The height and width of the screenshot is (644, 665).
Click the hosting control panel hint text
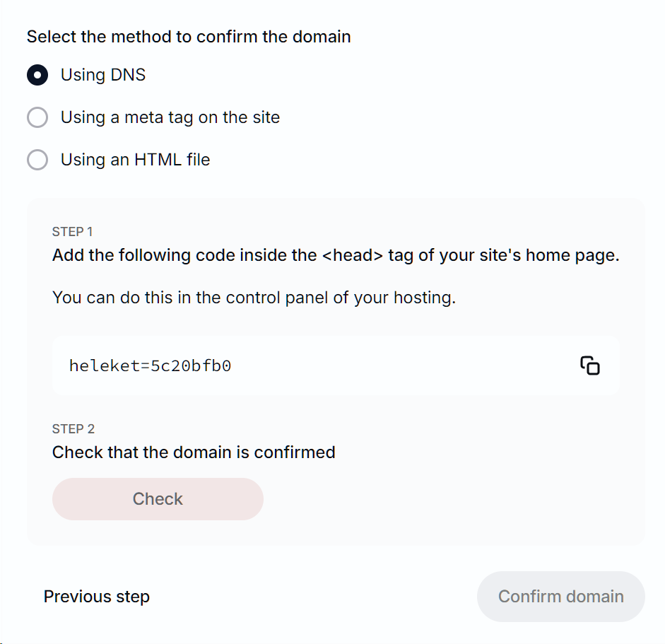pos(254,298)
